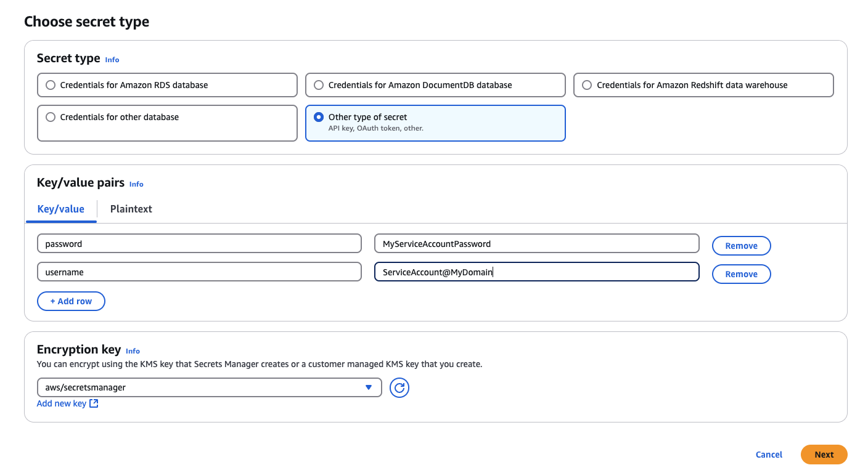Click the external link icon beside Add new key
Viewport: 868px width, 473px height.
[94, 403]
